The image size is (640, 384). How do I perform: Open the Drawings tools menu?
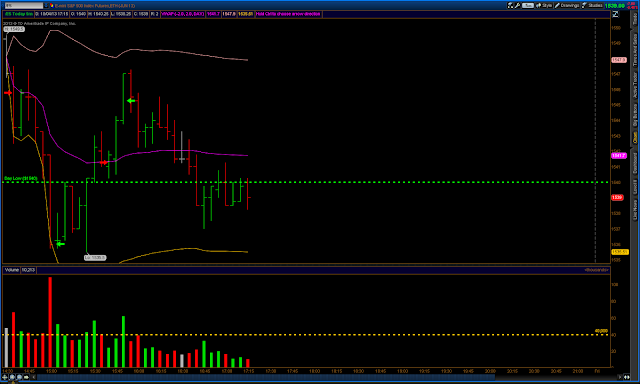click(x=567, y=5)
